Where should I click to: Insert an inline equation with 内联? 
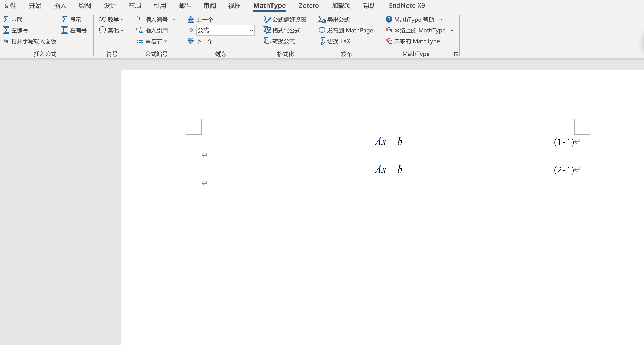(x=13, y=20)
